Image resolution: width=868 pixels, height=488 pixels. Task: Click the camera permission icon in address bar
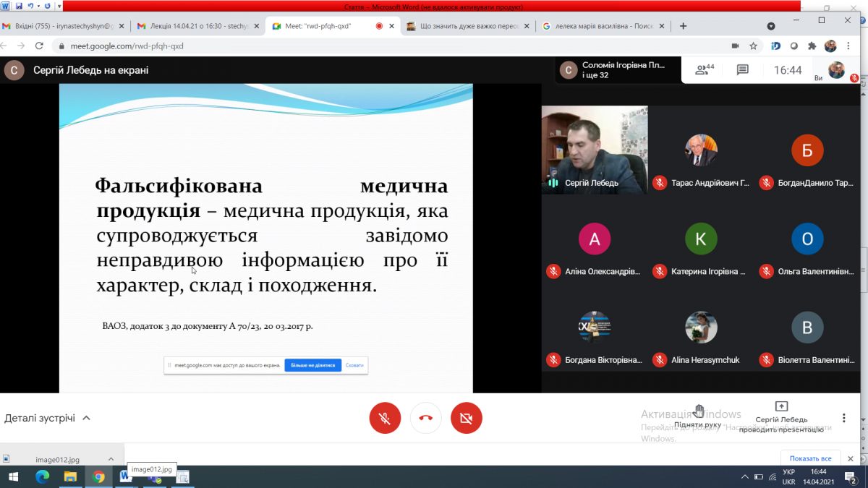pyautogui.click(x=735, y=46)
